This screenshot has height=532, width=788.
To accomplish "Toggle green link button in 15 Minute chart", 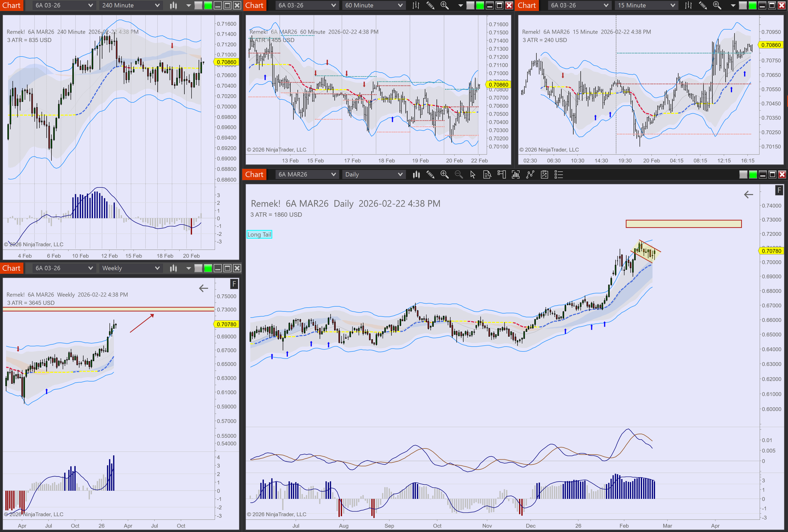I will point(752,5).
